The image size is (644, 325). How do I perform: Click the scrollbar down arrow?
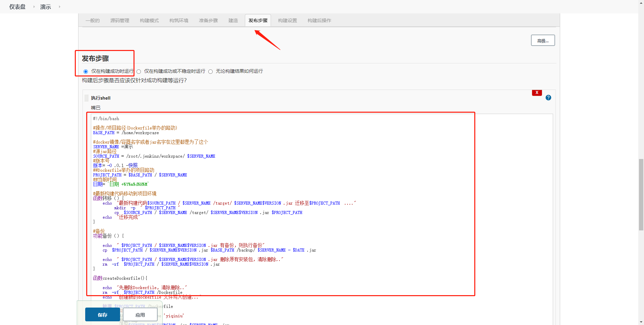coord(641,322)
